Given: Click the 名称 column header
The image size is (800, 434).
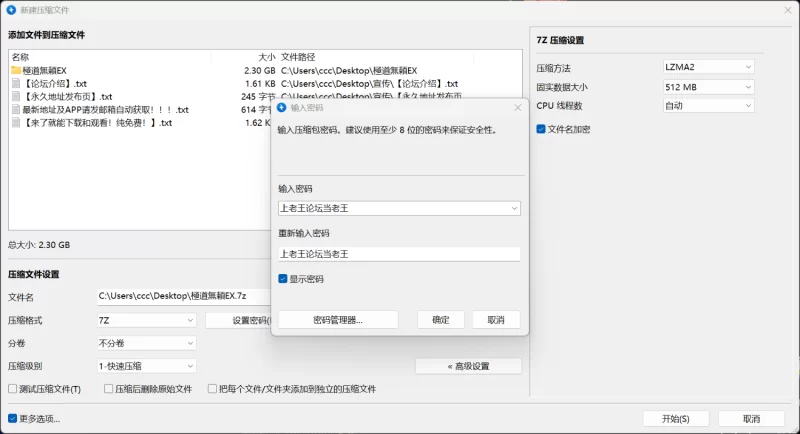Looking at the screenshot, I should 20,57.
